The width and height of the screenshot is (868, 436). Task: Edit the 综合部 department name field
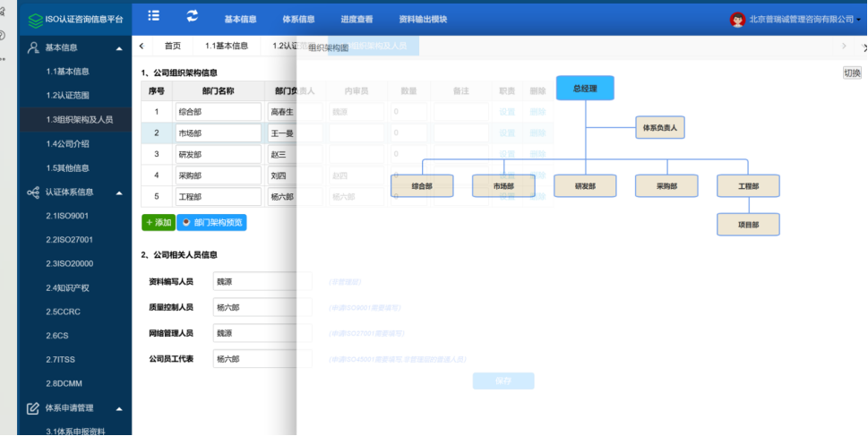click(x=218, y=112)
